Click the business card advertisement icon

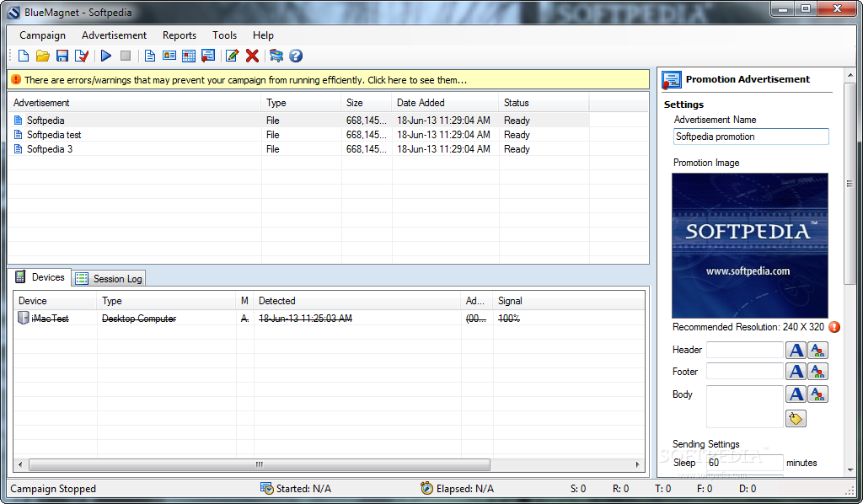169,56
